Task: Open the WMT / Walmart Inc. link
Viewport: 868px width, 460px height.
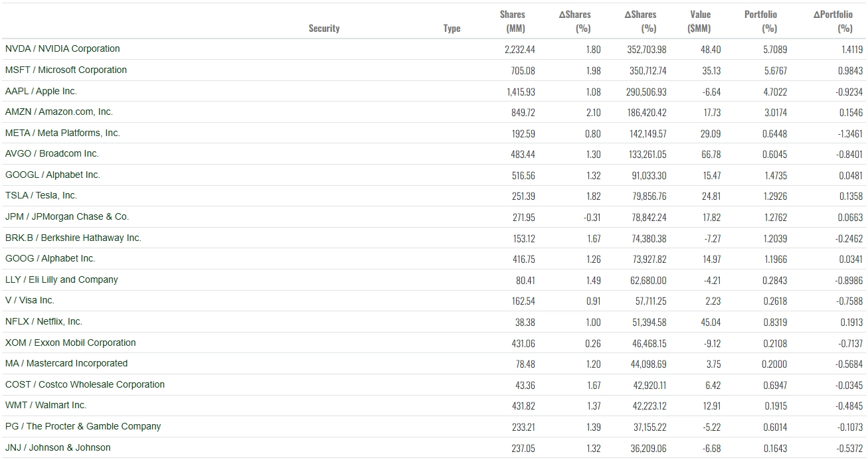Action: (x=46, y=405)
